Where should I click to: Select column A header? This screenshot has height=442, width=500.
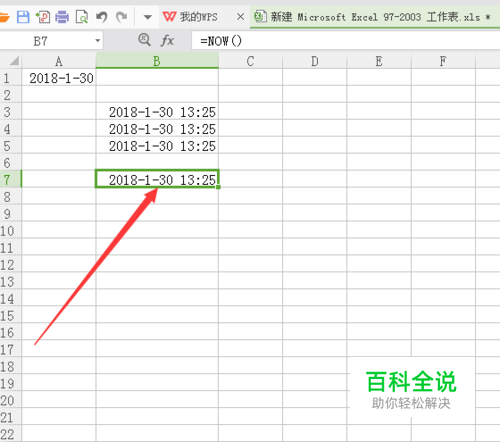point(59,61)
